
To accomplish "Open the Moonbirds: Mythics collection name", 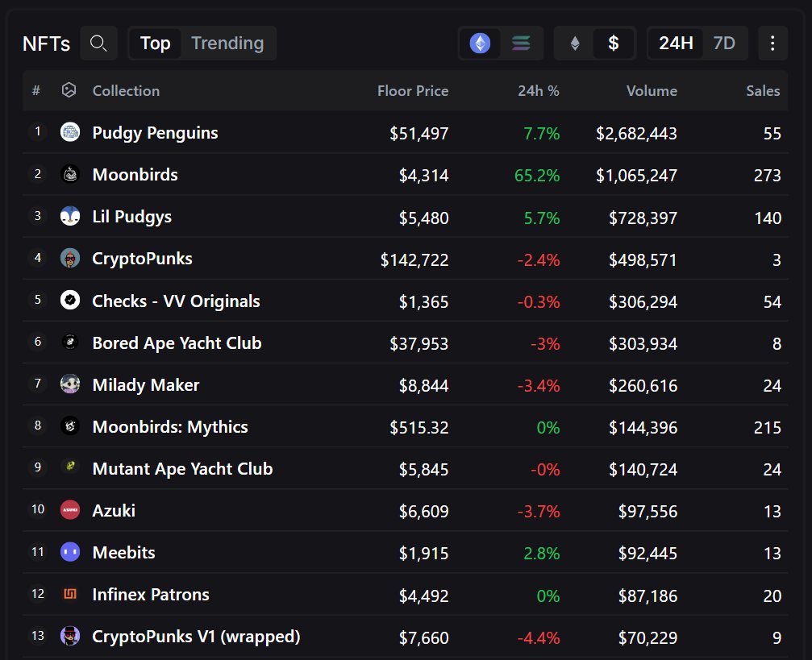I will pos(170,426).
